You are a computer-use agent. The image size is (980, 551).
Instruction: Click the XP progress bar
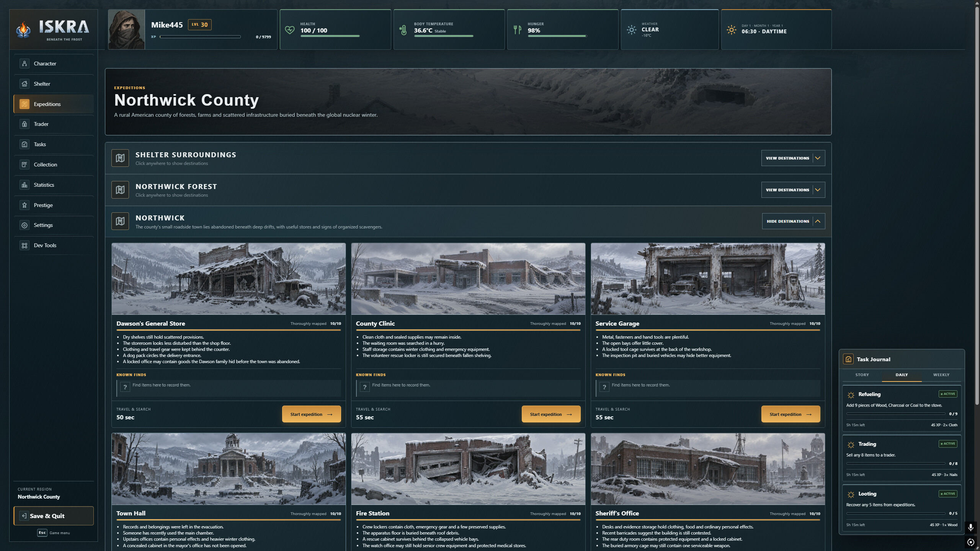[200, 37]
